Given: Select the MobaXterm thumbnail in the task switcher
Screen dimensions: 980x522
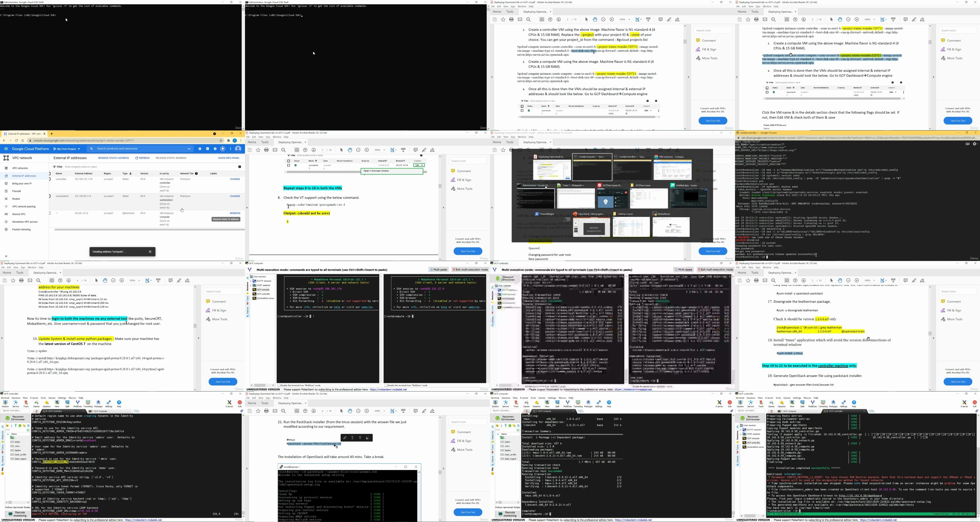Looking at the screenshot, I should (x=671, y=225).
